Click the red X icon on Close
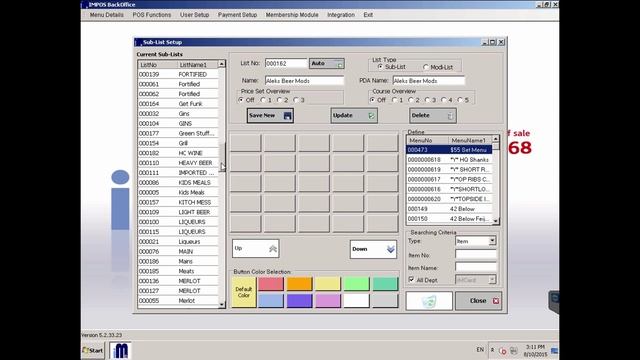The height and width of the screenshot is (360, 640). pos(496,301)
